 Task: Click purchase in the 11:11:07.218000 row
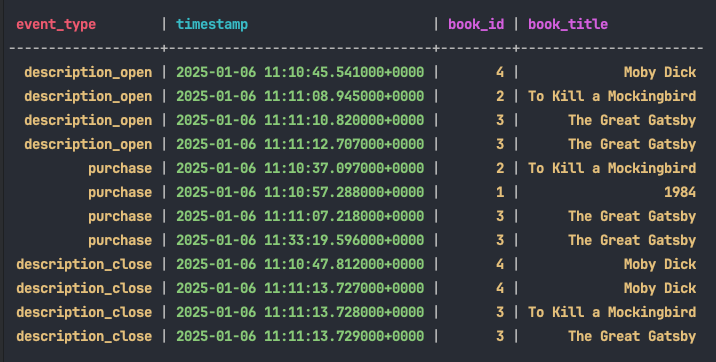pos(120,216)
